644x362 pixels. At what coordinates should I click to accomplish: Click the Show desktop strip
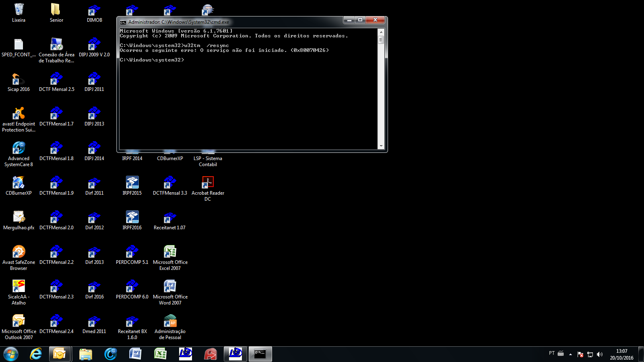(x=641, y=354)
